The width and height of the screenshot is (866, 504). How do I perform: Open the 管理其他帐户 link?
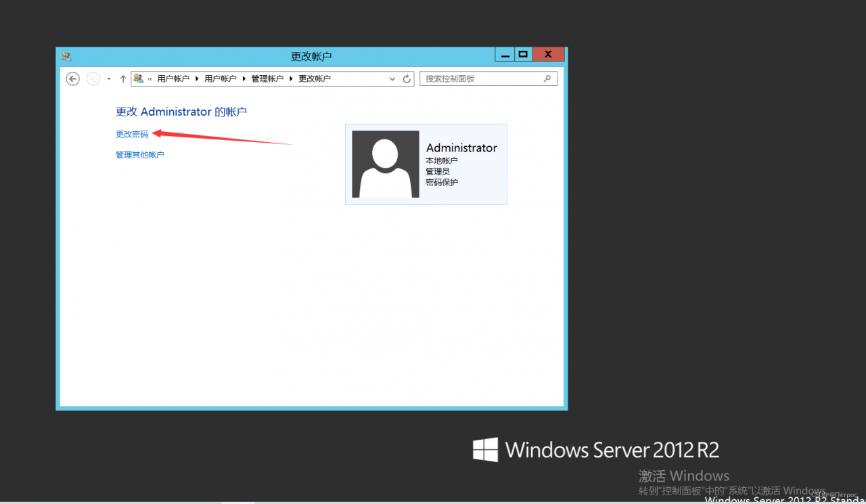point(140,155)
